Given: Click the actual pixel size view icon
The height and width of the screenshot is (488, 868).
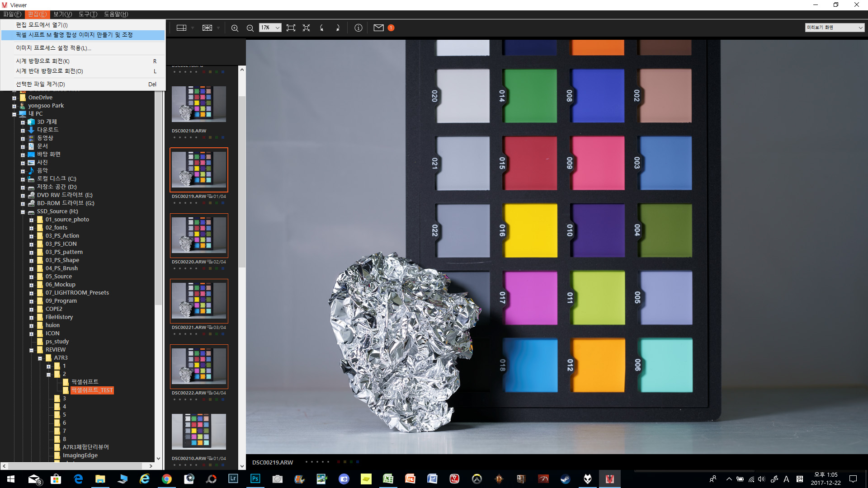Looking at the screenshot, I should coord(306,28).
